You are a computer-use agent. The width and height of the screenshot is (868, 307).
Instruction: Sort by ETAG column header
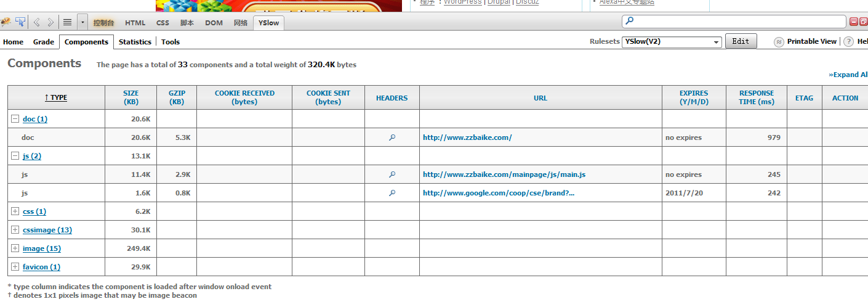804,97
